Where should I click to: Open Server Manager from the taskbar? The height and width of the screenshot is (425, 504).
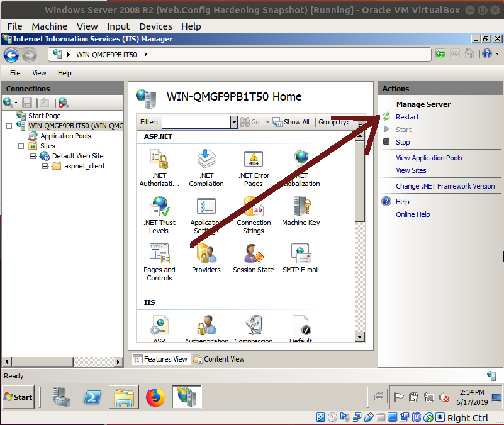(61, 397)
